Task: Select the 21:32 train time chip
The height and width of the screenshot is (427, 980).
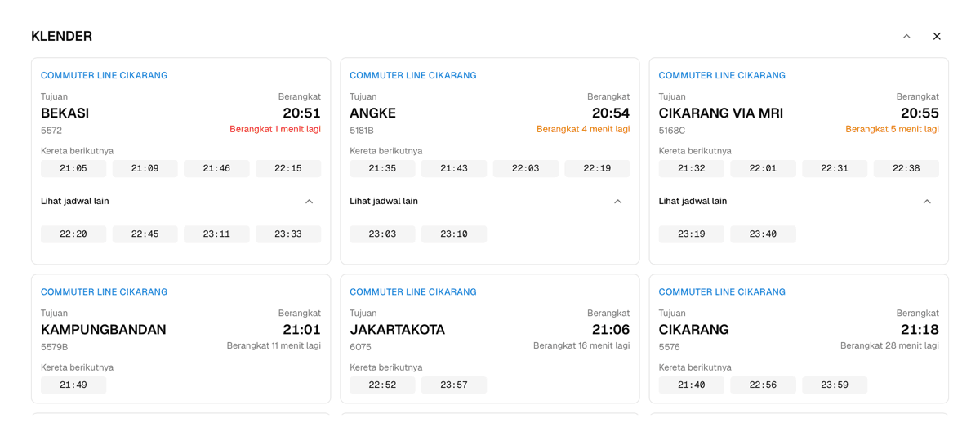Action: click(x=692, y=169)
